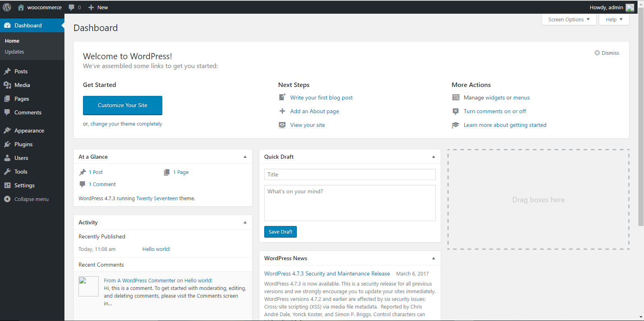Open WordPress 4.7.3 Security and Maintenance Release link
Viewport: 644px width, 321px height.
click(327, 273)
